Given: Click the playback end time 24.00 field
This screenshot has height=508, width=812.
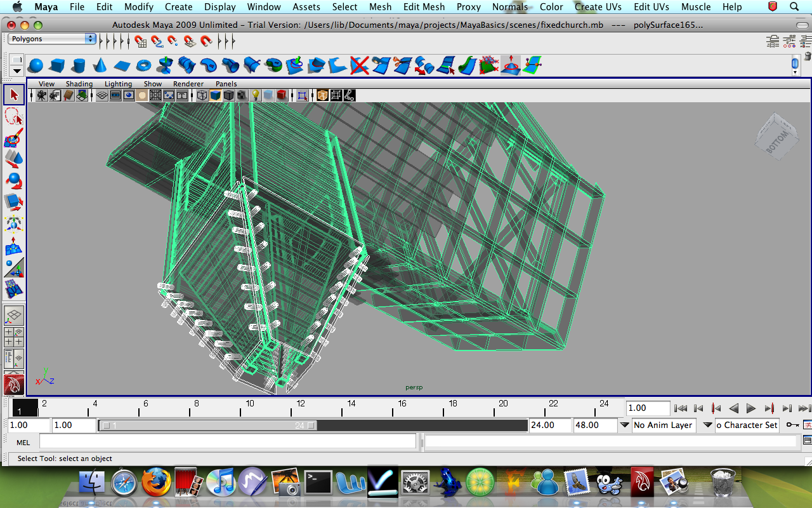Looking at the screenshot, I should (x=551, y=425).
